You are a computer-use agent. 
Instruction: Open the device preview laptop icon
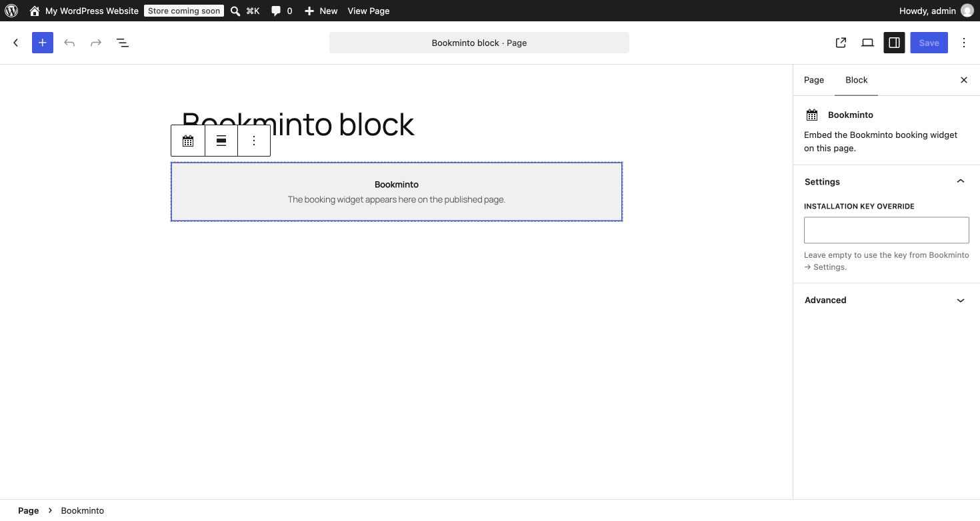tap(867, 43)
